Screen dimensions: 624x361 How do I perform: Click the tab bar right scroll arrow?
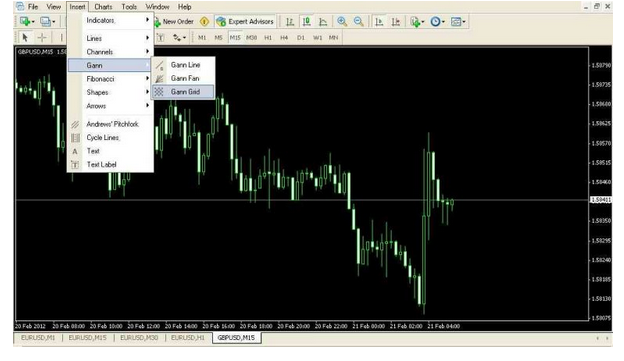tap(607, 338)
